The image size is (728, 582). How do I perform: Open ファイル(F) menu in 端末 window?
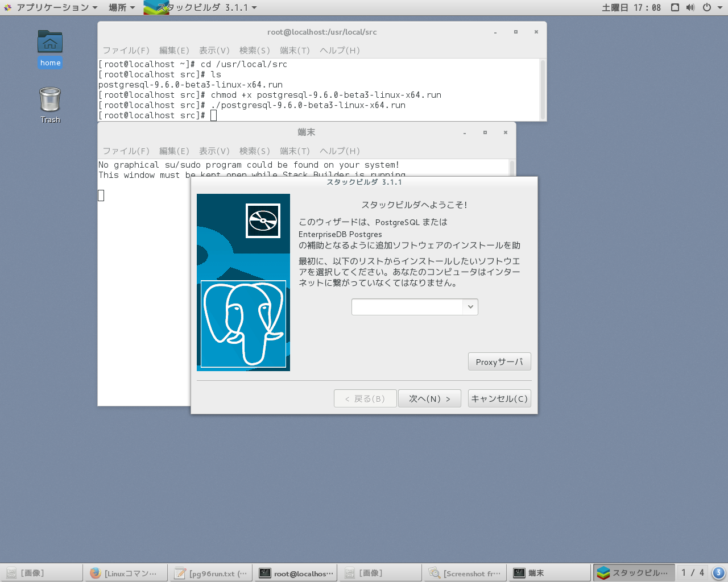pos(126,151)
